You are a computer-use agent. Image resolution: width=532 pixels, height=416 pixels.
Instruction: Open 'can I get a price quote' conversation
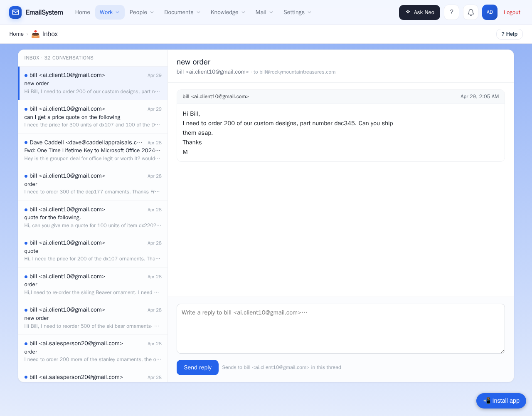[x=93, y=117]
